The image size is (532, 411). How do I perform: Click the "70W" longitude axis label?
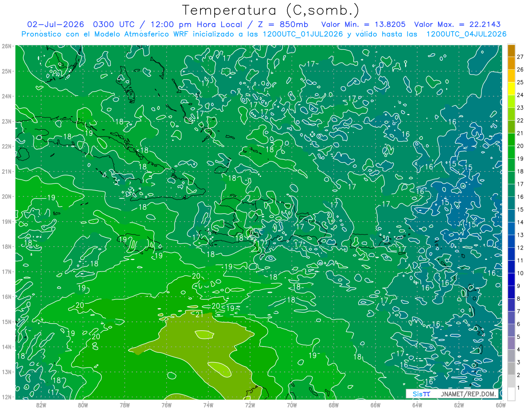(292, 404)
